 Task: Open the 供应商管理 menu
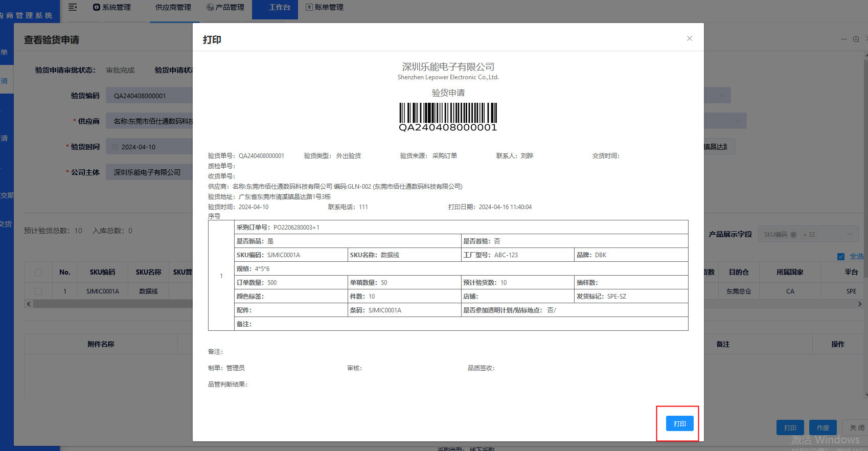point(173,7)
